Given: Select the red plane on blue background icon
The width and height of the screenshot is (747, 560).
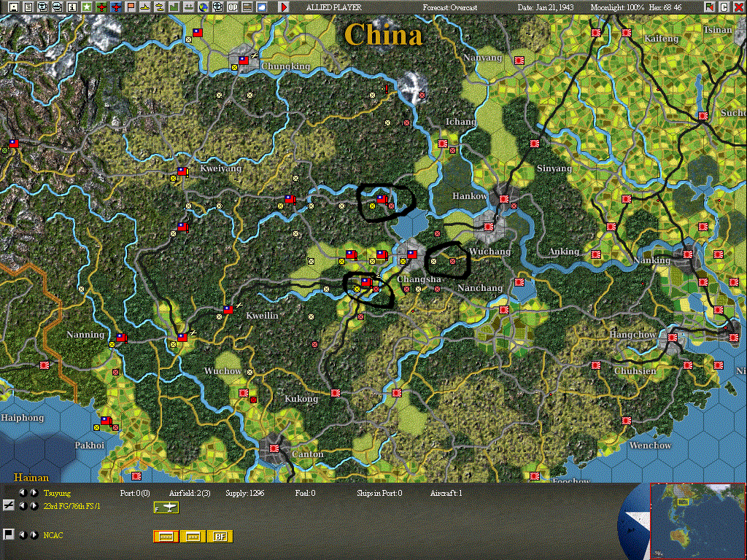Looking at the screenshot, I should click(116, 7).
